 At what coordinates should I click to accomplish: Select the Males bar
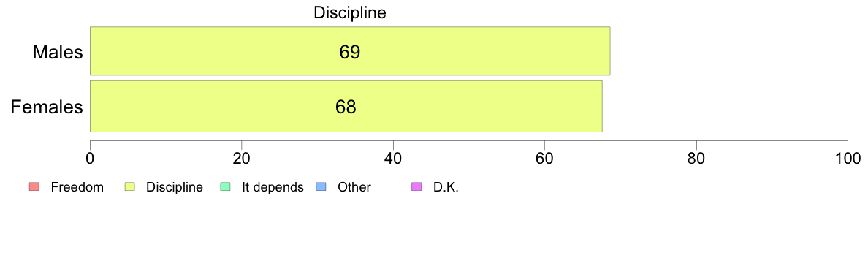[350, 51]
